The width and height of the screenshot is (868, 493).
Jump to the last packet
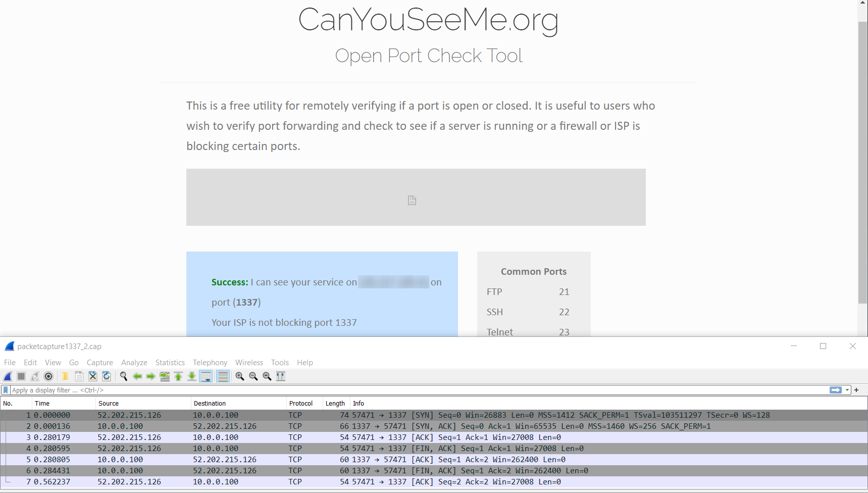coord(192,376)
